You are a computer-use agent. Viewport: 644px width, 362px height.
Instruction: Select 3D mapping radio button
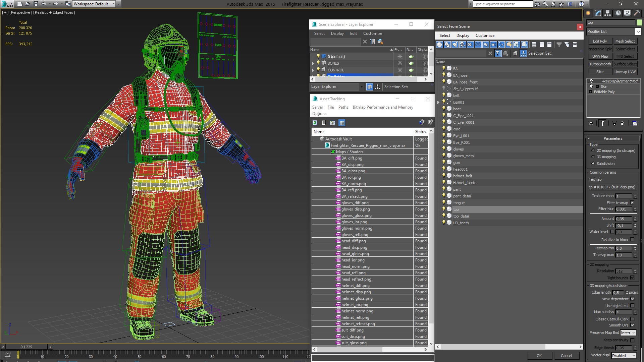[x=593, y=157]
